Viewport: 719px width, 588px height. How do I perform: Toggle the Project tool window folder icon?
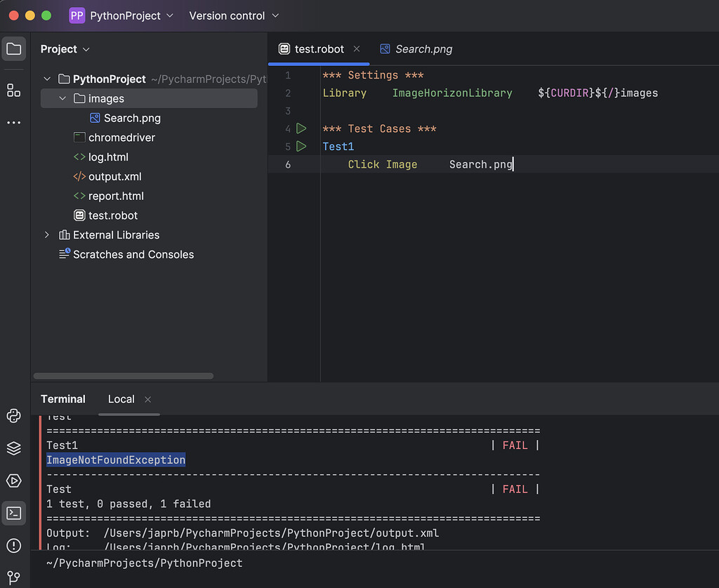pos(13,48)
